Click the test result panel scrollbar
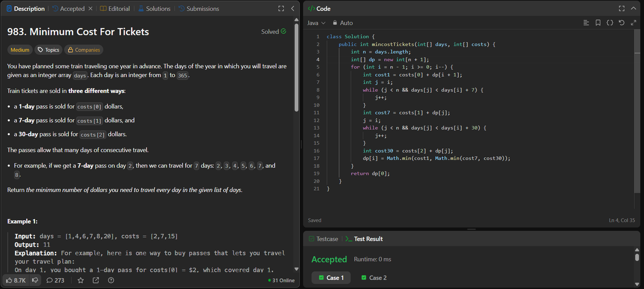Viewport: 644px width, 289px height. pos(637,256)
